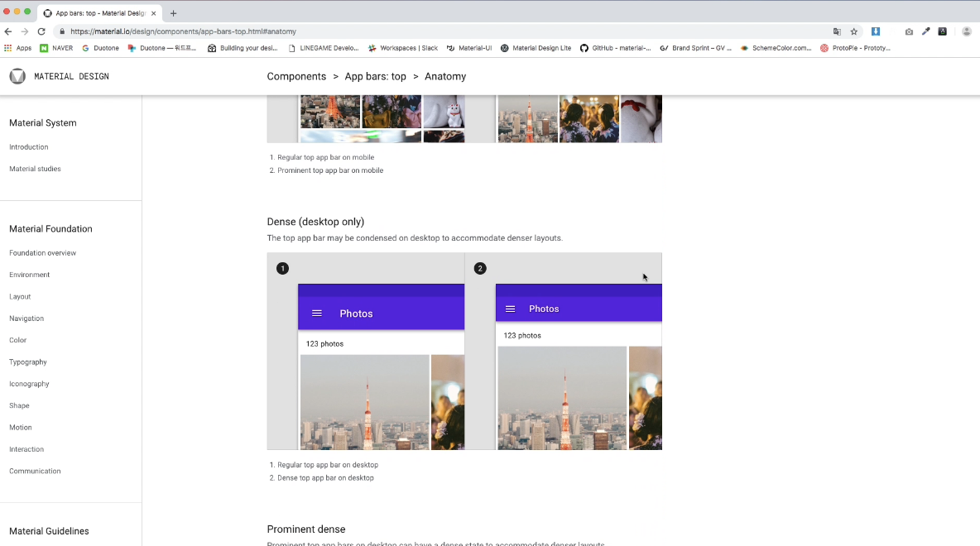This screenshot has height=546, width=980.
Task: Open the Brand Sprint – GV bookmark
Action: pos(695,48)
